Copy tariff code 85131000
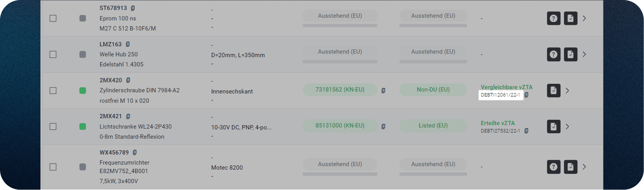Viewport: 644px width, 190px height. [384, 127]
